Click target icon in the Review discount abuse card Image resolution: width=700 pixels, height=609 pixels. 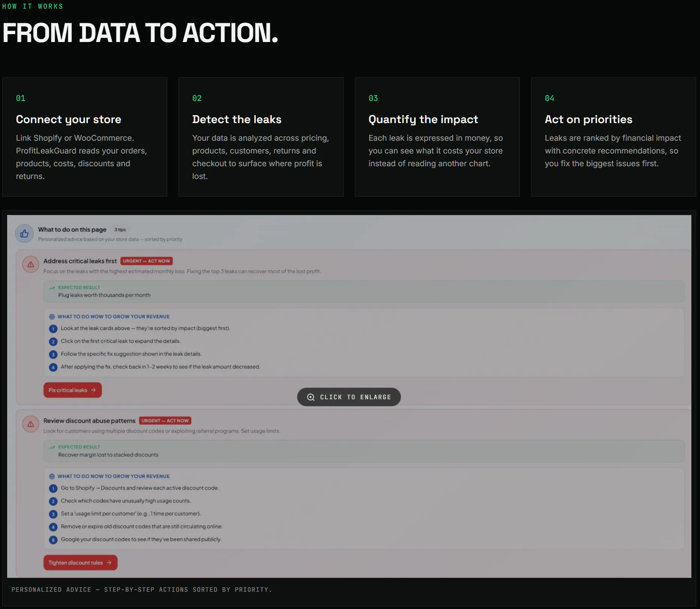(x=52, y=477)
